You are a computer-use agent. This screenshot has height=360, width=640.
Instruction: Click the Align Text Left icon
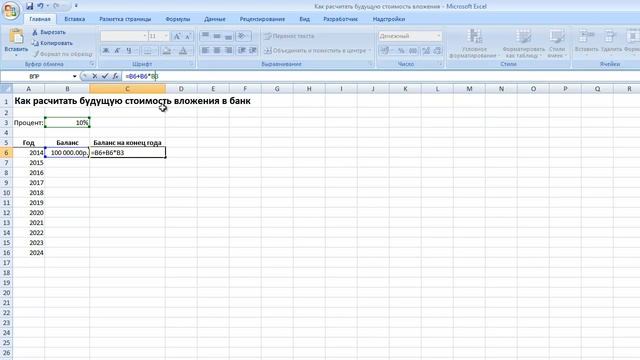[205, 50]
